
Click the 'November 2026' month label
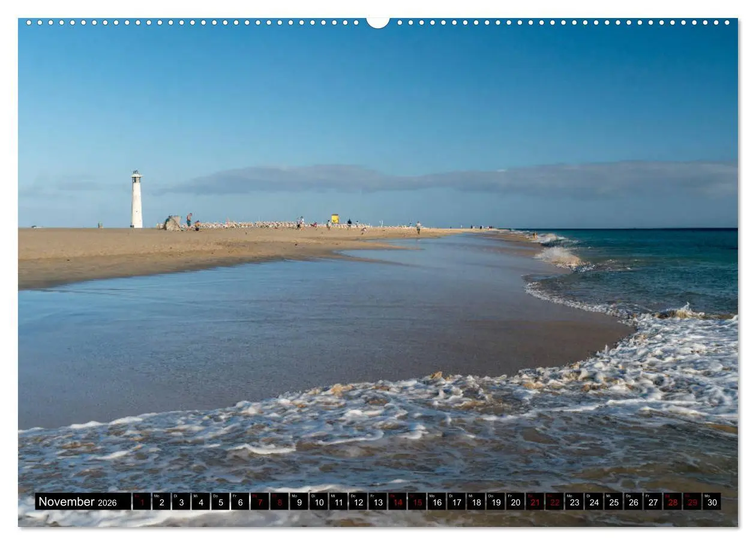[77, 502]
